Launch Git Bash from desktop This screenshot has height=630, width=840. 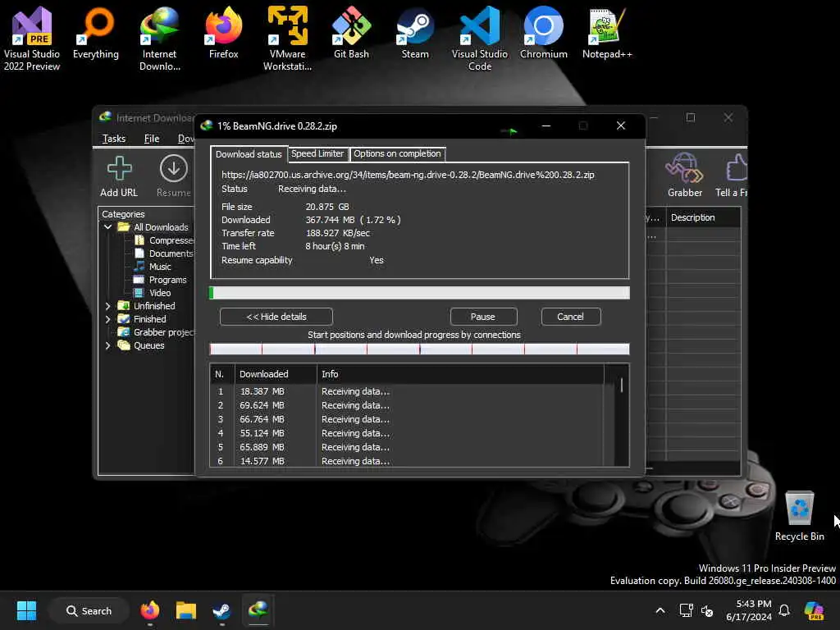(x=351, y=33)
